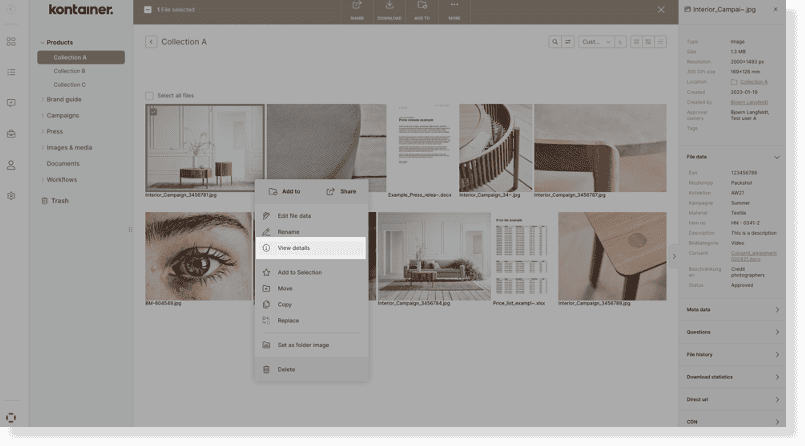Select the Interior_Campaign_3456784.jpg thumbnail

point(433,255)
